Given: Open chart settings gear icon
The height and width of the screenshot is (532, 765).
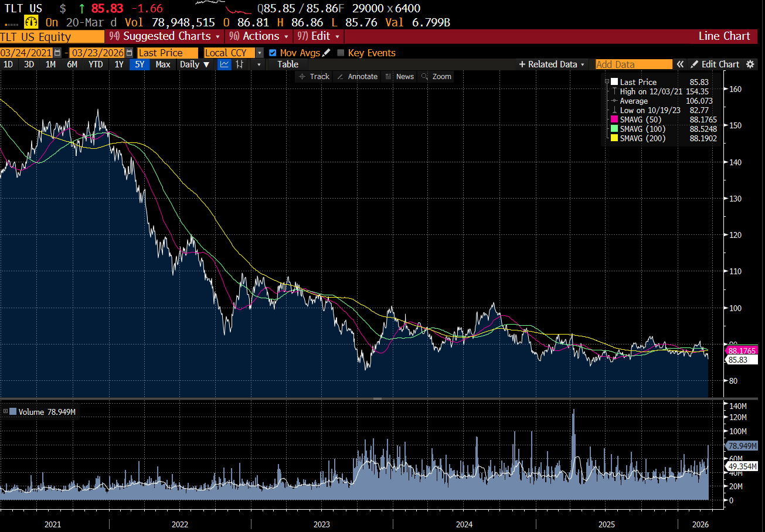Looking at the screenshot, I should pos(750,64).
